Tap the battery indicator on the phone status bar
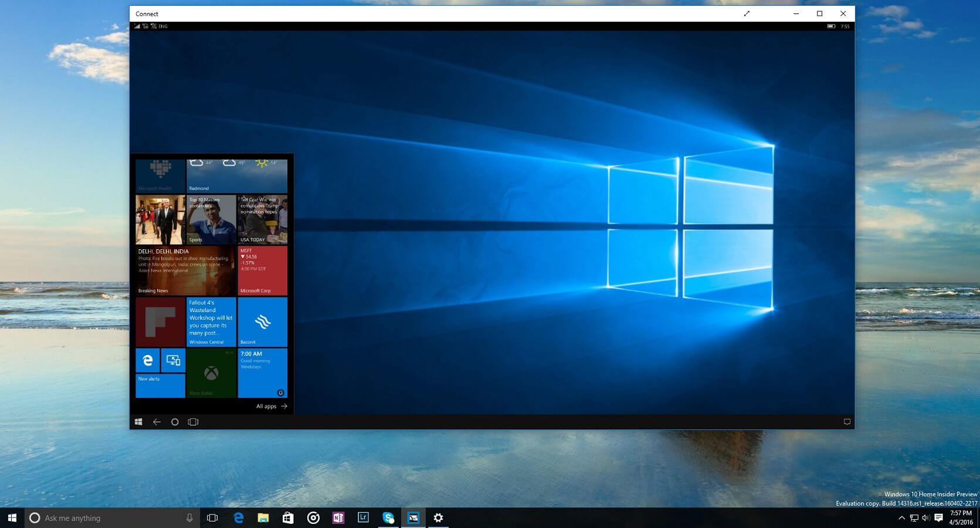This screenshot has width=980, height=528. point(832,26)
